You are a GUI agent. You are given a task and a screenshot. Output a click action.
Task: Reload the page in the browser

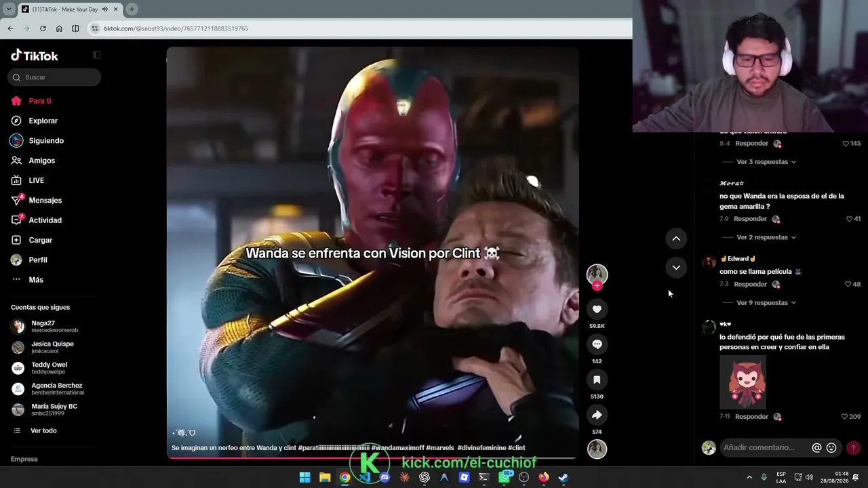[43, 28]
